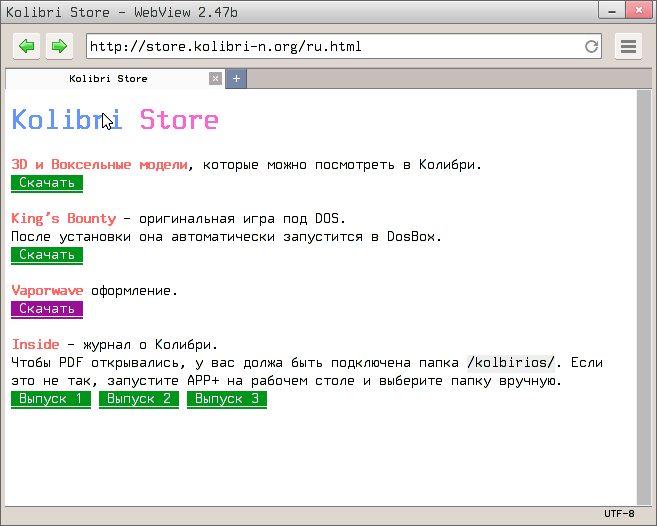Click the green back arrow button

coord(27,46)
